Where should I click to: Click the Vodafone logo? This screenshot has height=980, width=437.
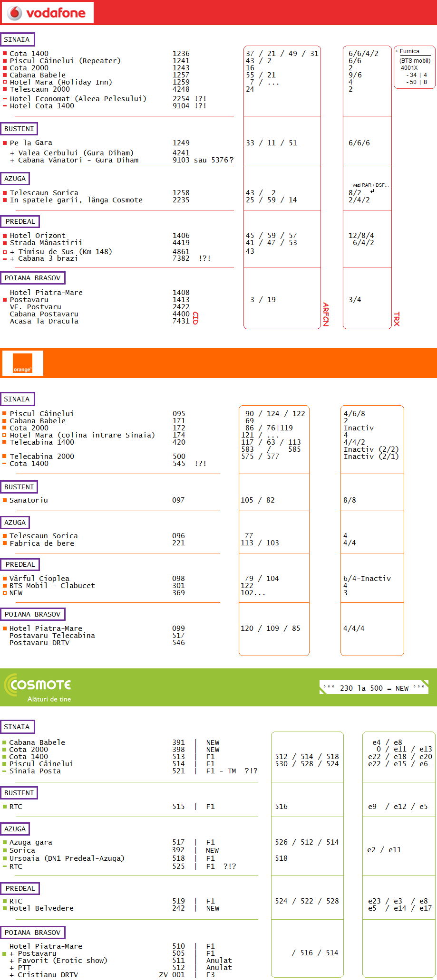point(48,12)
